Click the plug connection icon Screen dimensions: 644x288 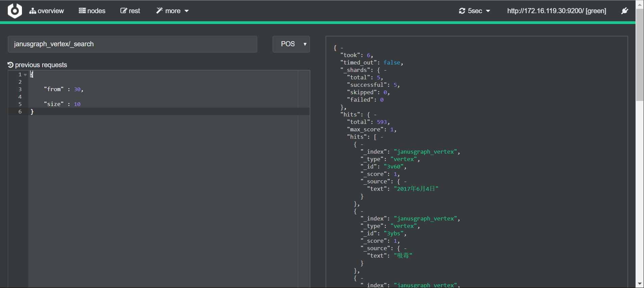tap(625, 11)
